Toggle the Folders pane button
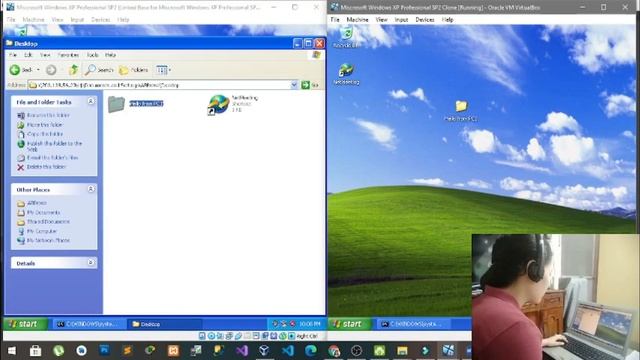 coord(133,70)
